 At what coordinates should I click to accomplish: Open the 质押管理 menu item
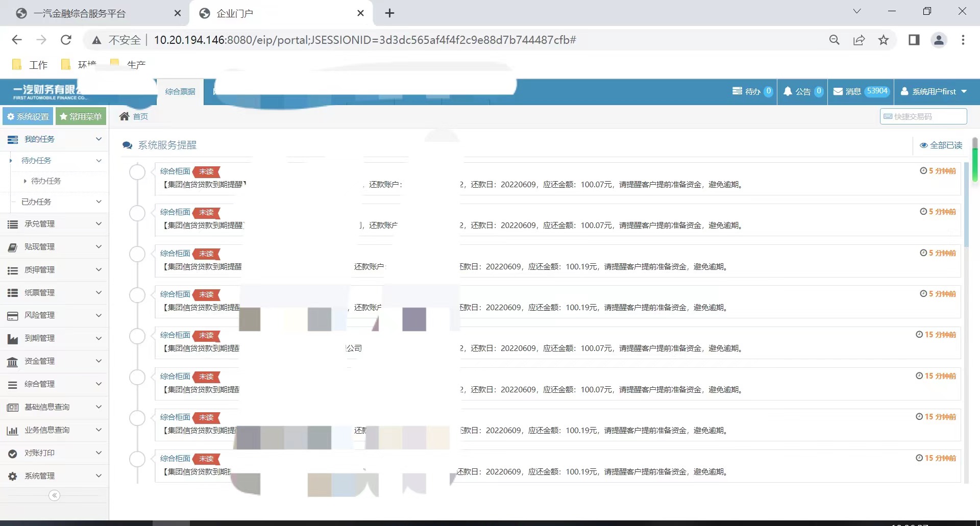54,270
